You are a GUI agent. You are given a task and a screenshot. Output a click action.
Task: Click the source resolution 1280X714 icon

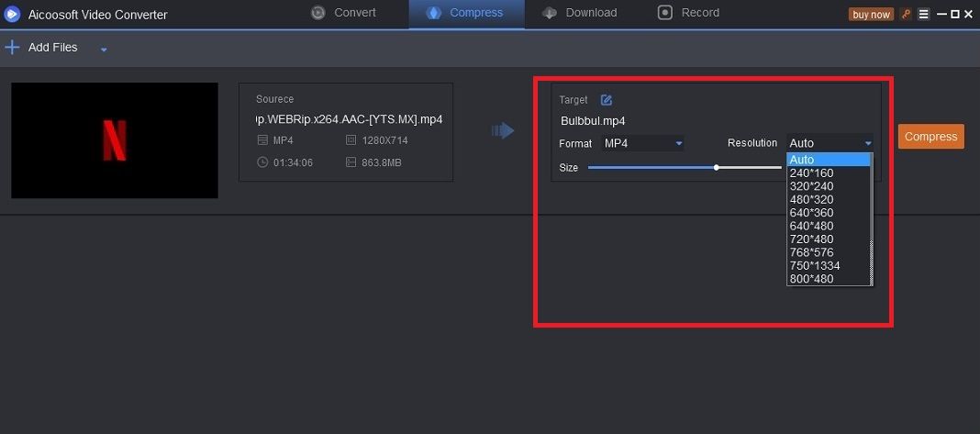pos(351,140)
